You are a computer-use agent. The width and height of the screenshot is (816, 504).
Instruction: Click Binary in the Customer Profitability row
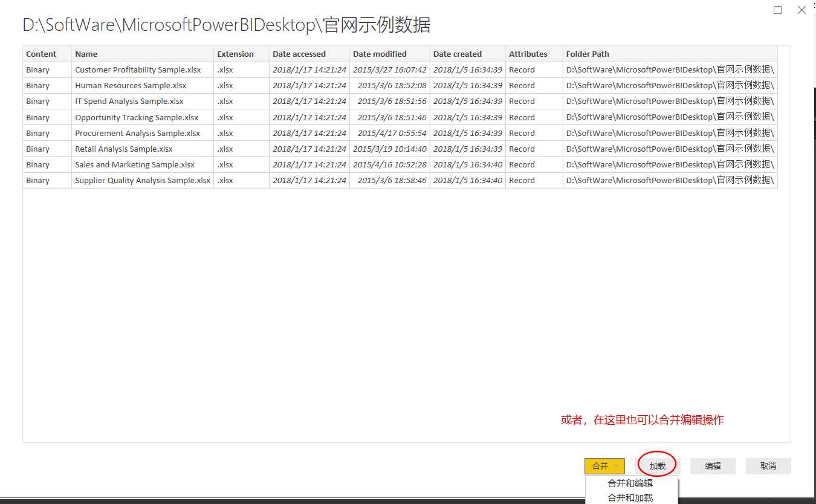(37, 69)
